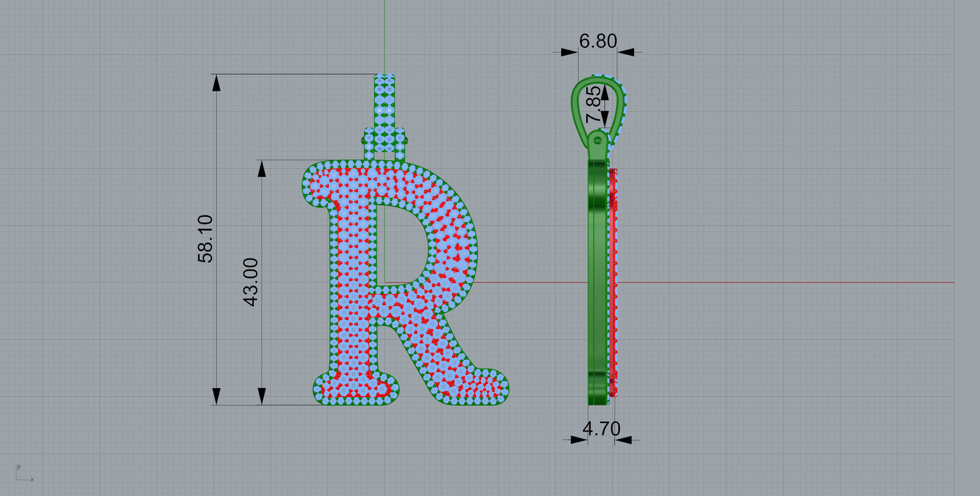980x496 pixels.
Task: Click the world axis icon
Action: [x=23, y=474]
